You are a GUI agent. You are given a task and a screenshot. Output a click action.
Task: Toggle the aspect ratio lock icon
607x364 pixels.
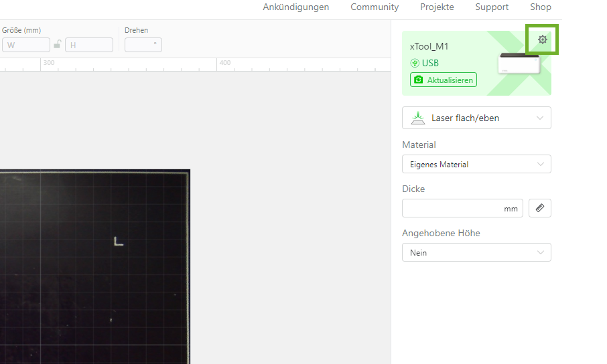pyautogui.click(x=58, y=44)
